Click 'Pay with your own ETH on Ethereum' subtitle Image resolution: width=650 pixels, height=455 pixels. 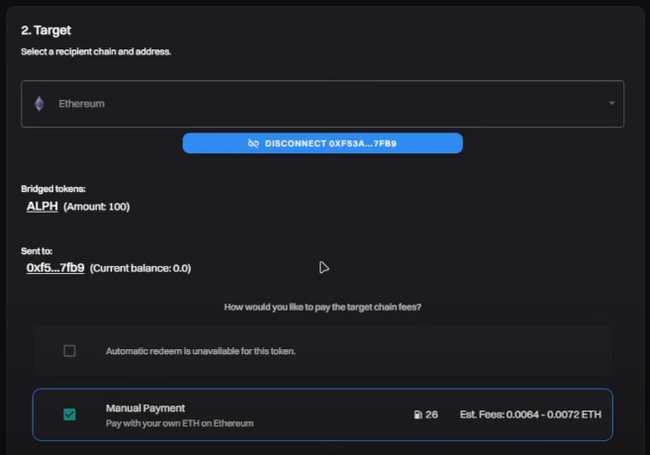coord(180,423)
